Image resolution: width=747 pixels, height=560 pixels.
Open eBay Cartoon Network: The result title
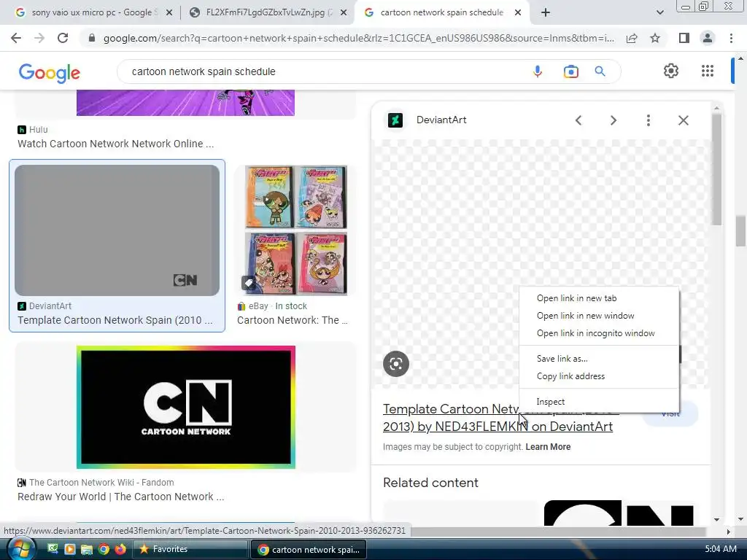(x=293, y=320)
